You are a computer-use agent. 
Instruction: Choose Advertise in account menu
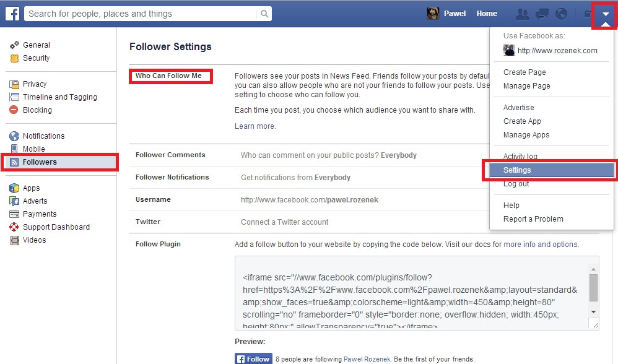(x=519, y=108)
